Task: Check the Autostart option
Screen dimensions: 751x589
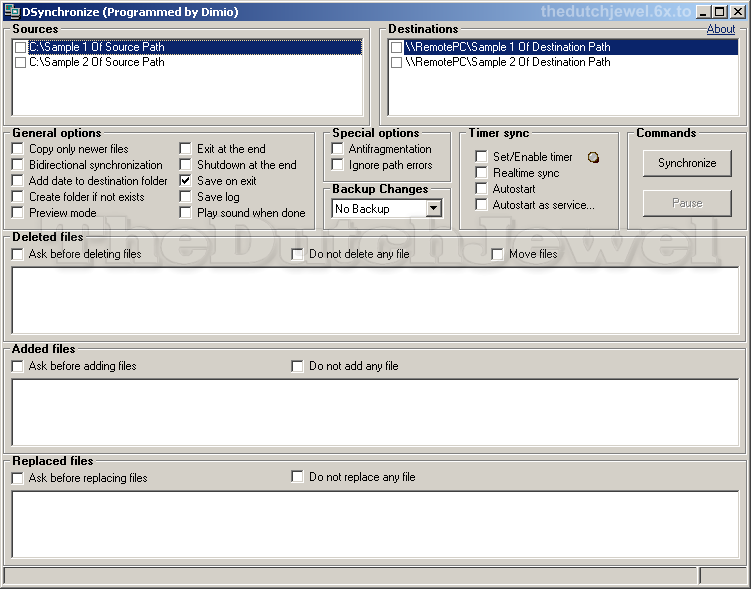Action: [x=481, y=189]
